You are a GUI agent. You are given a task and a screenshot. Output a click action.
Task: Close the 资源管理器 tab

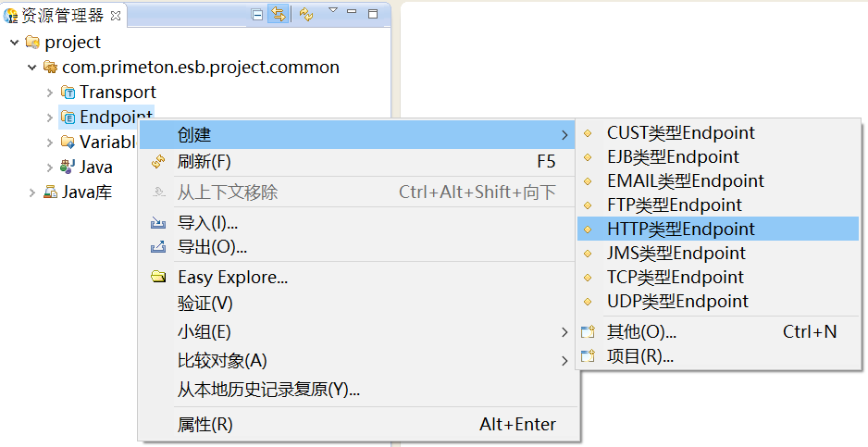click(x=116, y=15)
